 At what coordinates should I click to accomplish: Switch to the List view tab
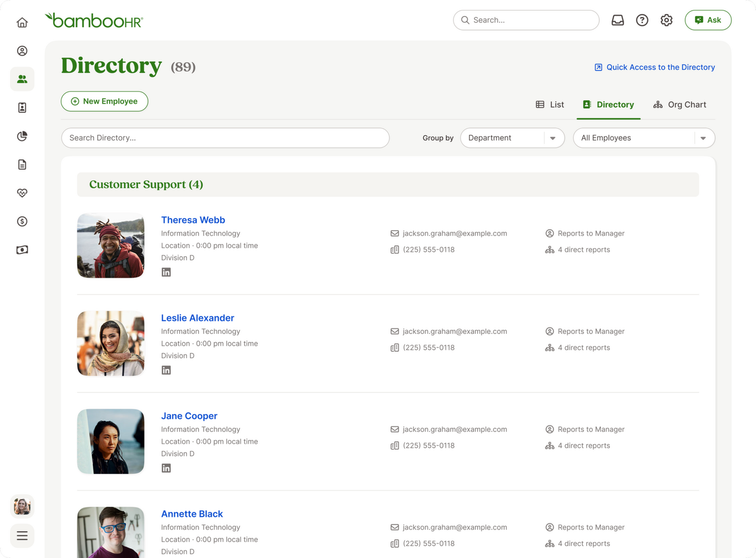(549, 104)
